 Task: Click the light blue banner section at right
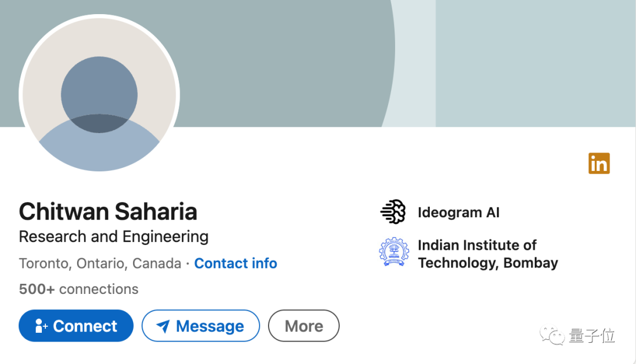[x=535, y=63]
